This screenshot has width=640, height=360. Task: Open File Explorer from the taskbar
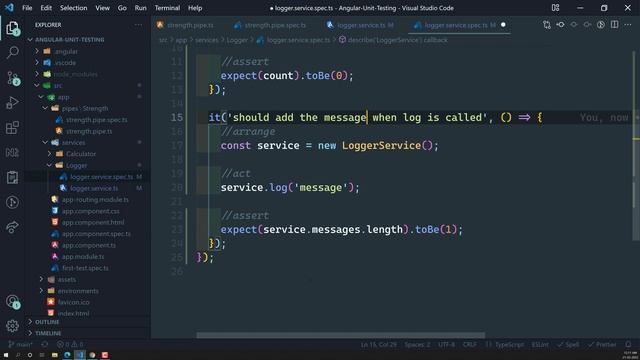55,355
